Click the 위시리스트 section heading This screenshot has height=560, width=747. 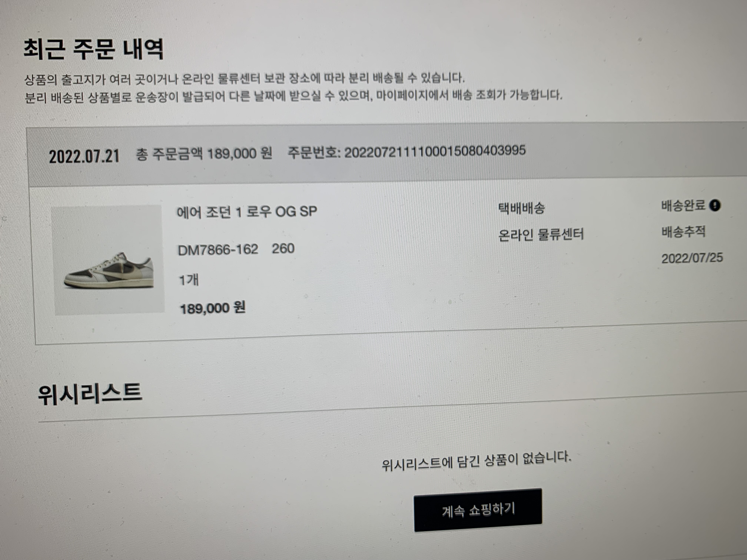(x=90, y=394)
